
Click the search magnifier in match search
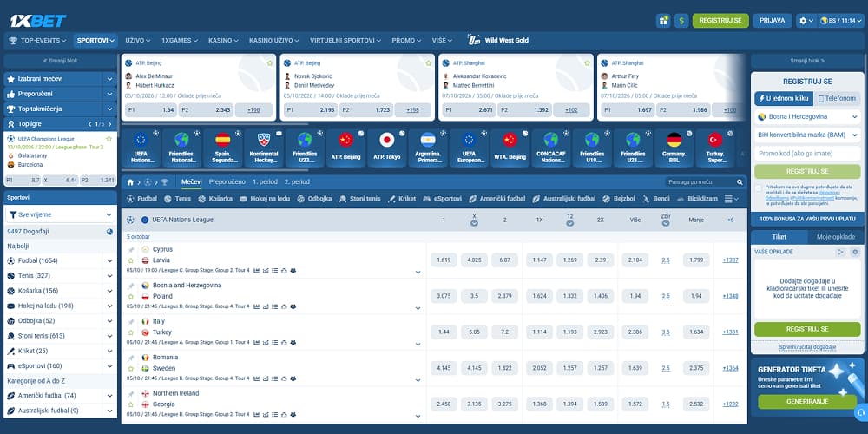click(740, 182)
